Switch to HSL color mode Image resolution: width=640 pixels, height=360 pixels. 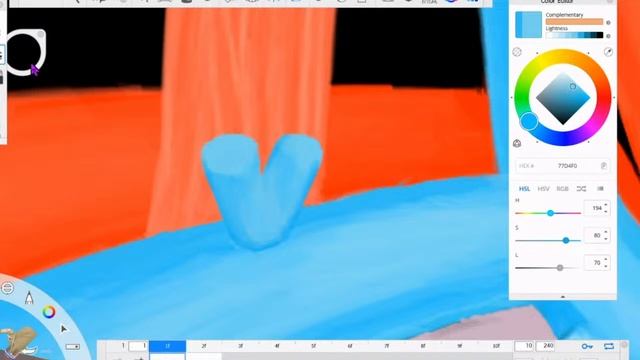point(524,189)
